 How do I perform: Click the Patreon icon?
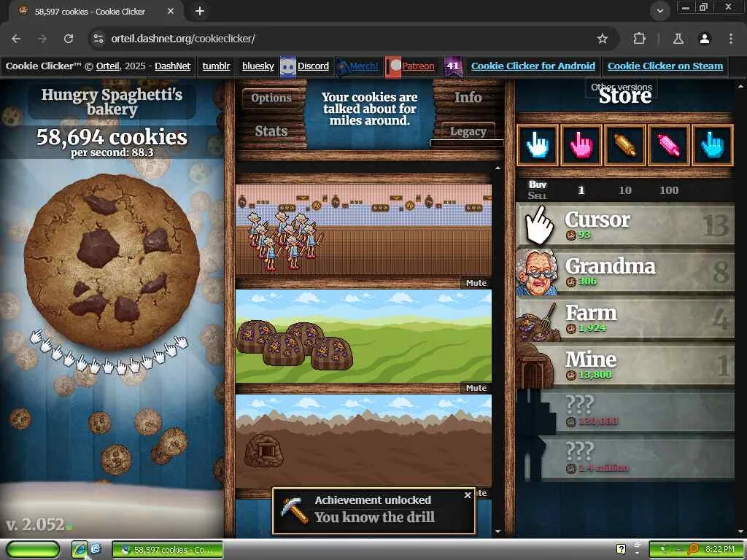pyautogui.click(x=393, y=66)
